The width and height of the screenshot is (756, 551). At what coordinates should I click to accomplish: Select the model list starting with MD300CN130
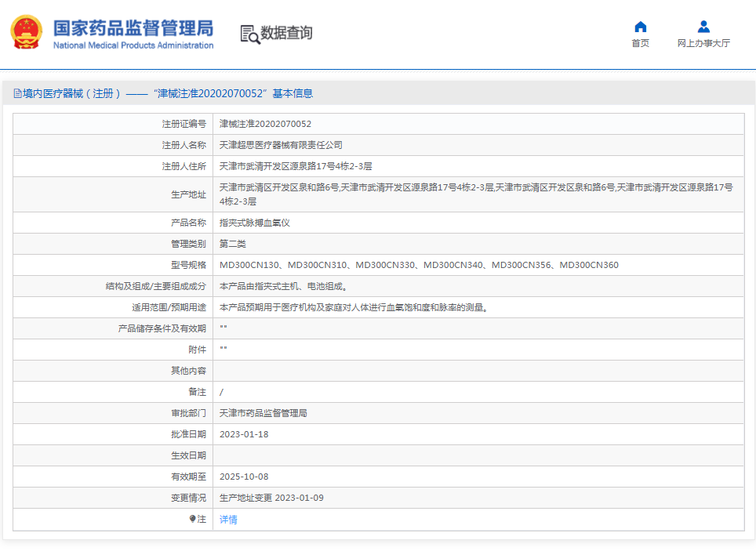[x=419, y=265]
